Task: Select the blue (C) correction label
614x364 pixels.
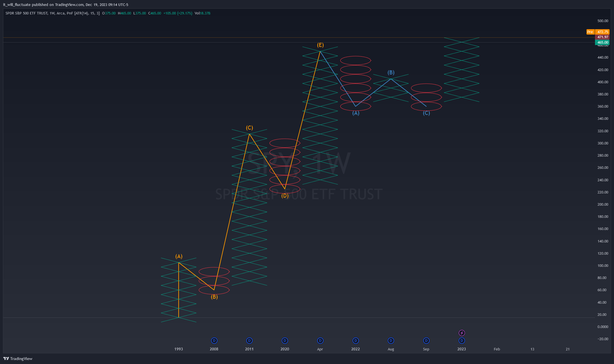Action: 426,113
